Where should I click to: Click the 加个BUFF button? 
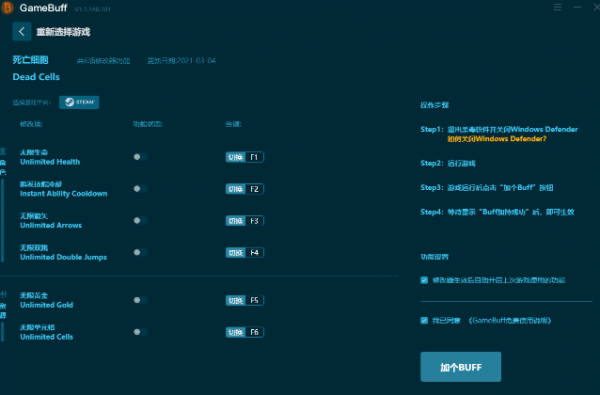pyautogui.click(x=461, y=367)
